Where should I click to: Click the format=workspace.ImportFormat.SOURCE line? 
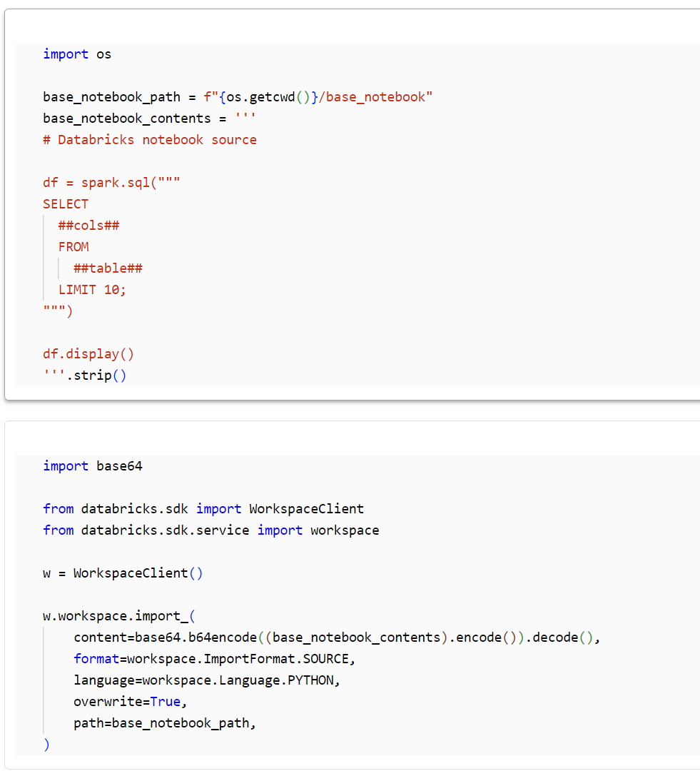[x=215, y=658]
